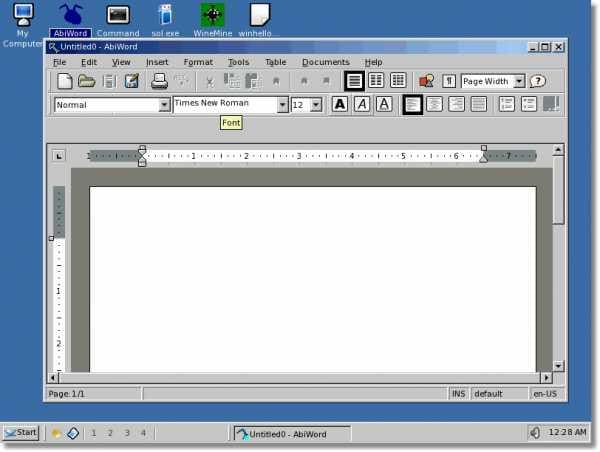Switch to virtual desktop 4
This screenshot has height=452, width=600.
click(143, 433)
